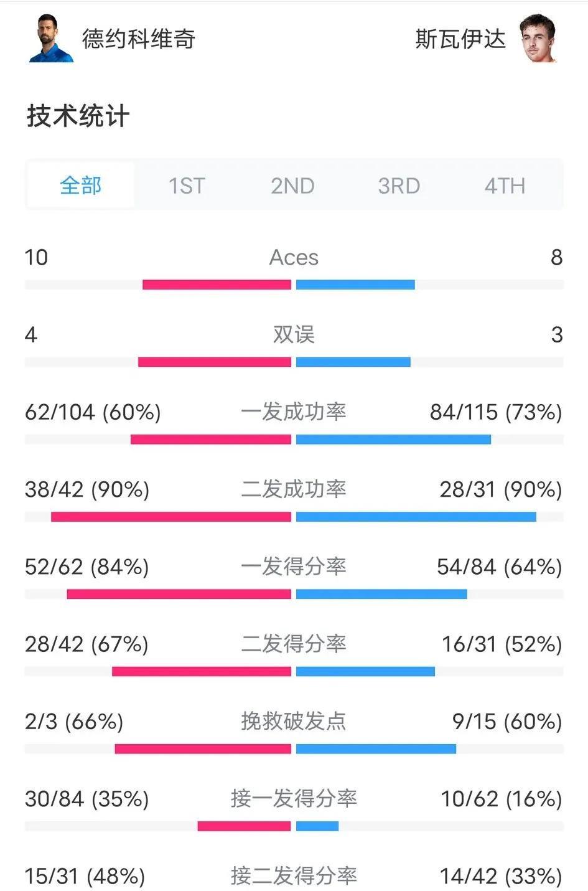Click the pink Aces stat bar
This screenshot has width=588, height=891.
[x=217, y=285]
